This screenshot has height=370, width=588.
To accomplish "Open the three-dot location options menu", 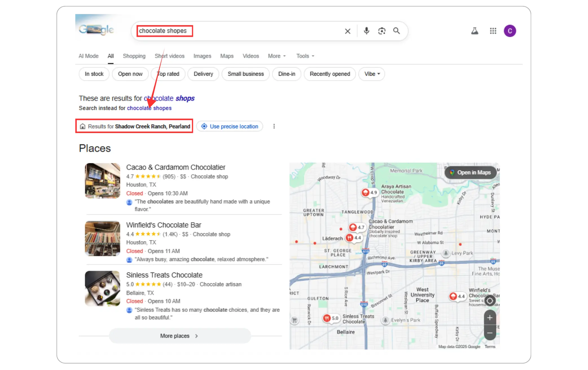I will pos(274,126).
